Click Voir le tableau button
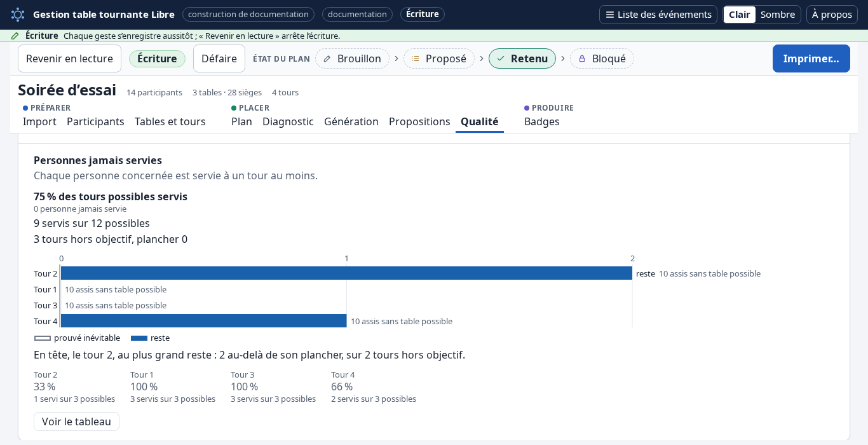This screenshot has height=445, width=868. click(76, 421)
